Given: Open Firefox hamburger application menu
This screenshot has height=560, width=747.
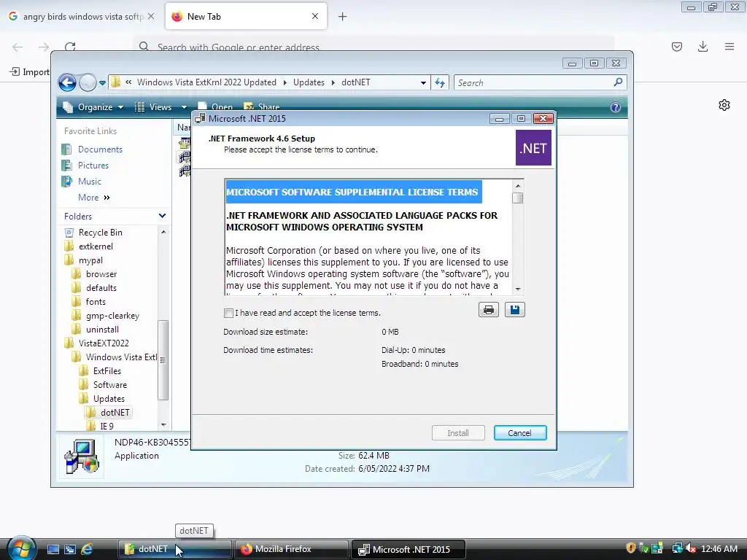Looking at the screenshot, I should (729, 46).
